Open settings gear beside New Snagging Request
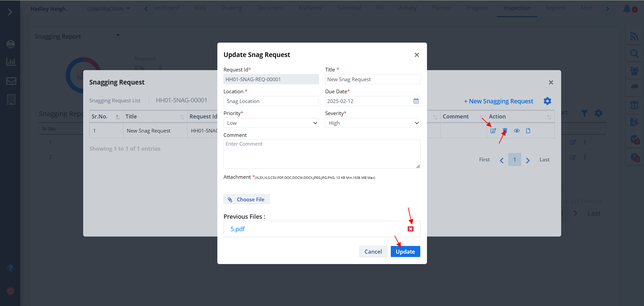 (x=547, y=101)
